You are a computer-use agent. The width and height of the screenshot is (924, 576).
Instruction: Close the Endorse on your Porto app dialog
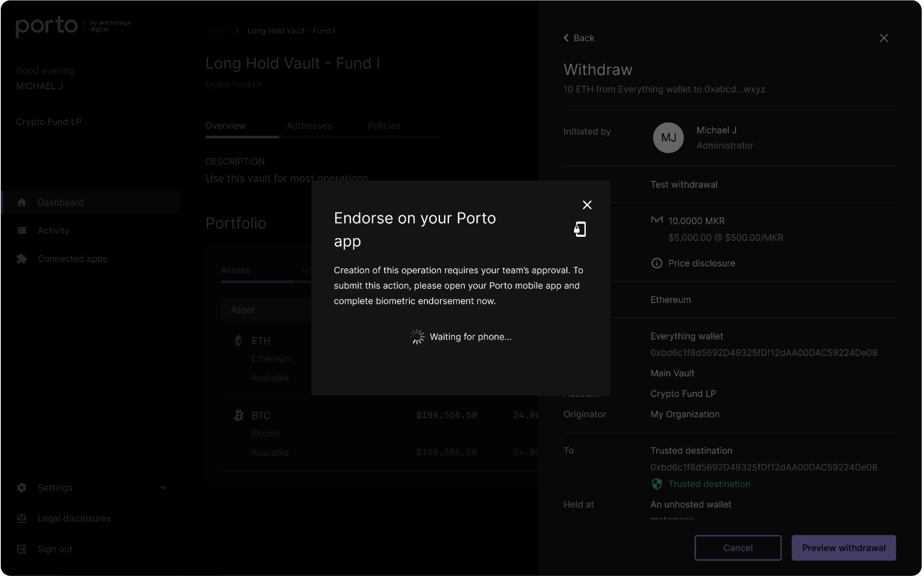pyautogui.click(x=587, y=205)
